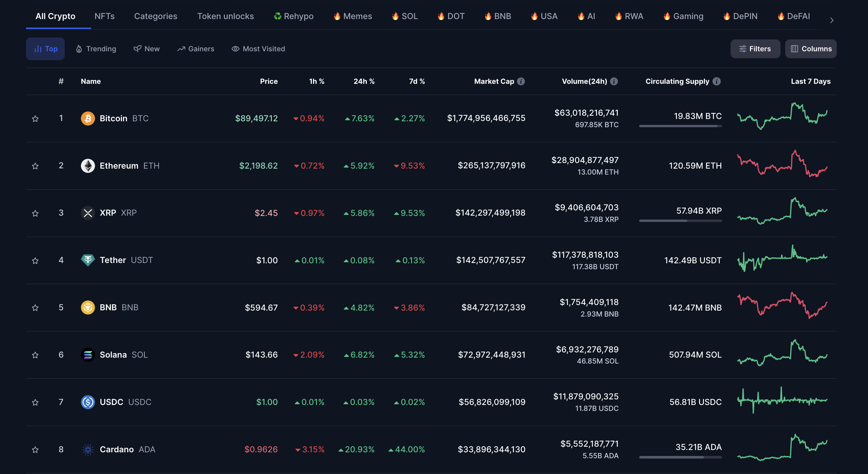This screenshot has width=868, height=474.
Task: Toggle the Cardano watchlist star
Action: coord(35,449)
